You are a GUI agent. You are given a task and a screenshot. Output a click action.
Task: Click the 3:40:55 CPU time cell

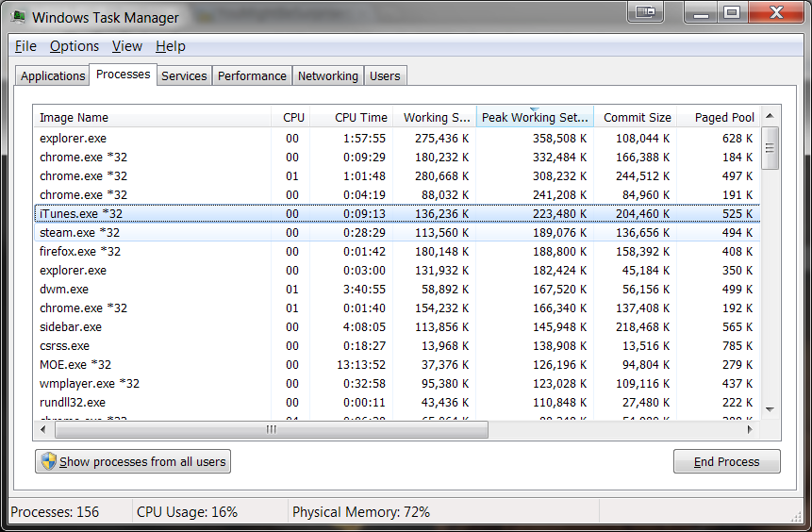point(364,289)
